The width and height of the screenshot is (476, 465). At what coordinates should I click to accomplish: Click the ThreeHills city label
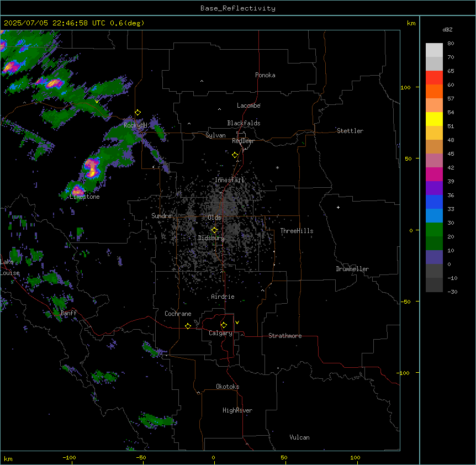coord(297,231)
